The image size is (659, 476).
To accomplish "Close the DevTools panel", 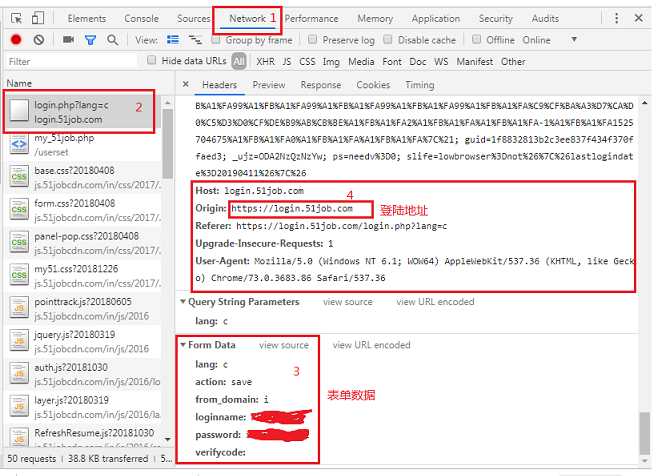I will click(x=638, y=18).
